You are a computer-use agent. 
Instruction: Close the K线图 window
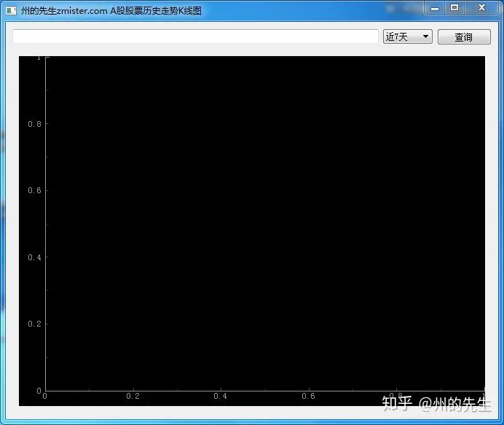pyautogui.click(x=481, y=7)
